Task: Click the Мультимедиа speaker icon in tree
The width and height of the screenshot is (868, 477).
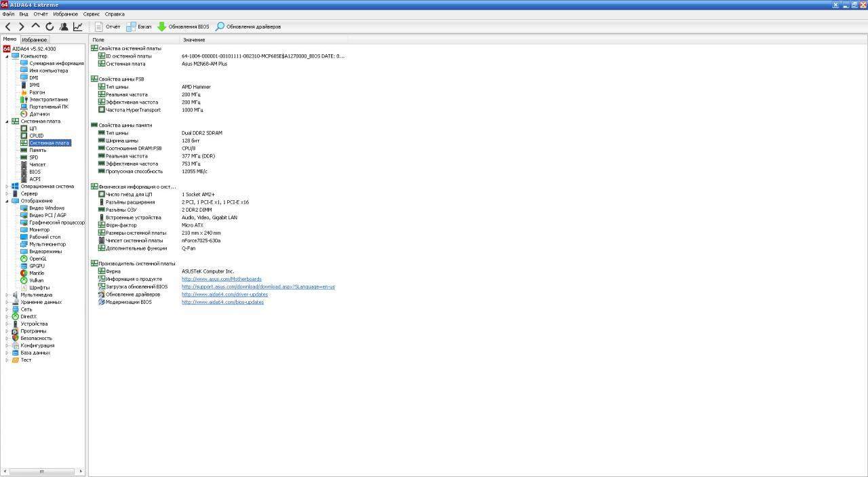Action: click(15, 294)
